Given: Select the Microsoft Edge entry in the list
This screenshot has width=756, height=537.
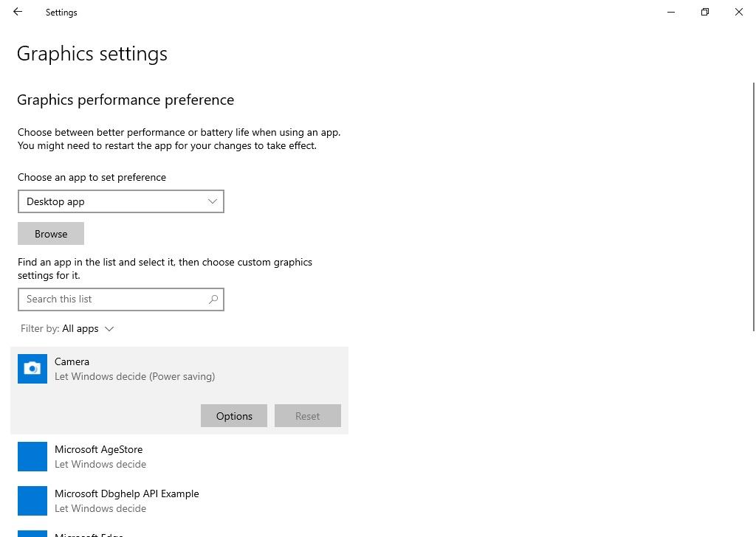Looking at the screenshot, I should coord(89,533).
